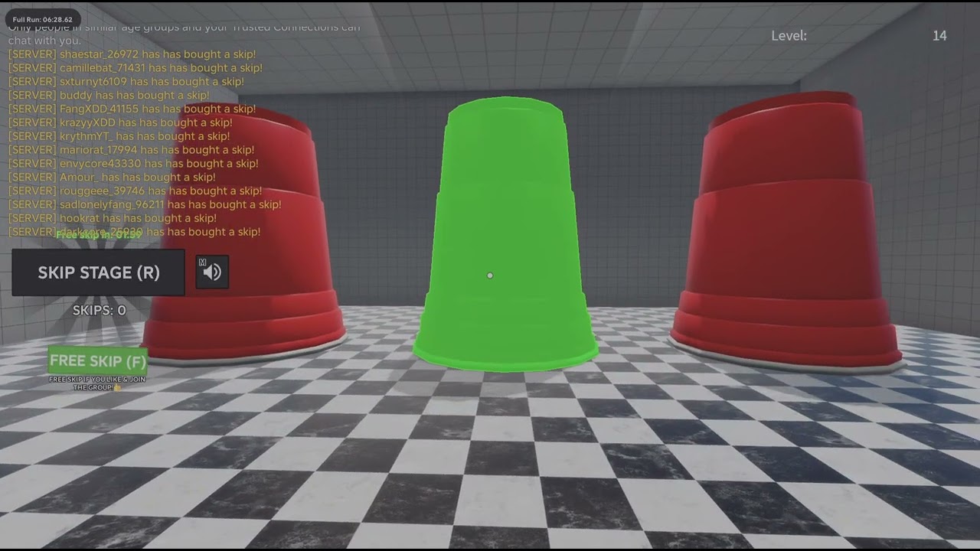Mute the game sound speaker icon
Viewport: 980px width, 551px height.
point(212,272)
